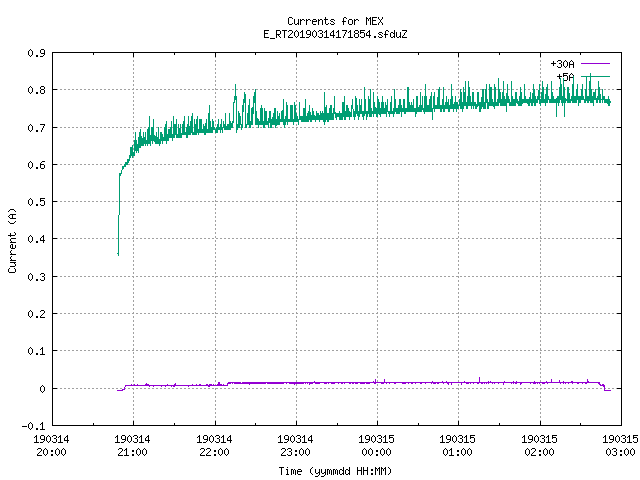Click the purple +30A trace step-up after 22:00

(228, 384)
